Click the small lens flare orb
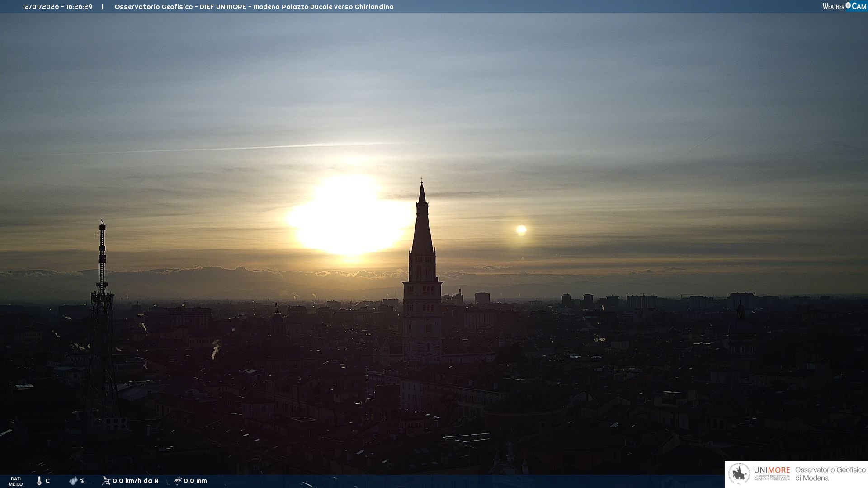Screen dimensions: 868x488 [521, 230]
